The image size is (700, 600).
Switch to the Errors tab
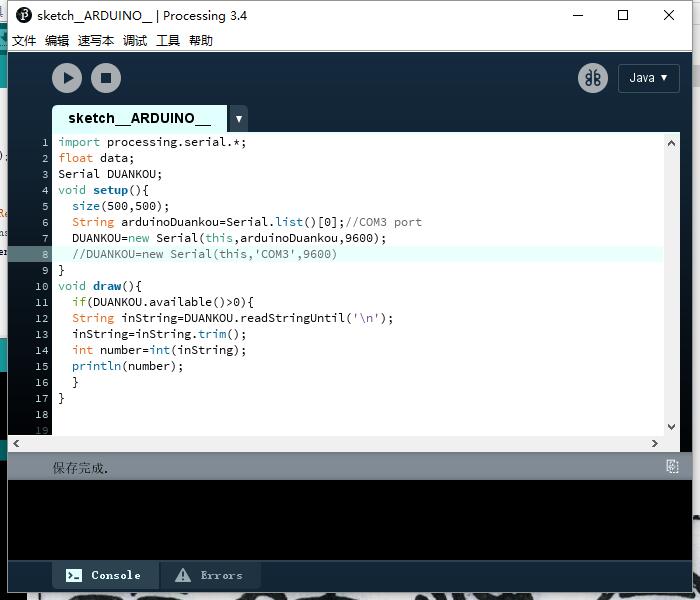pyautogui.click(x=210, y=575)
